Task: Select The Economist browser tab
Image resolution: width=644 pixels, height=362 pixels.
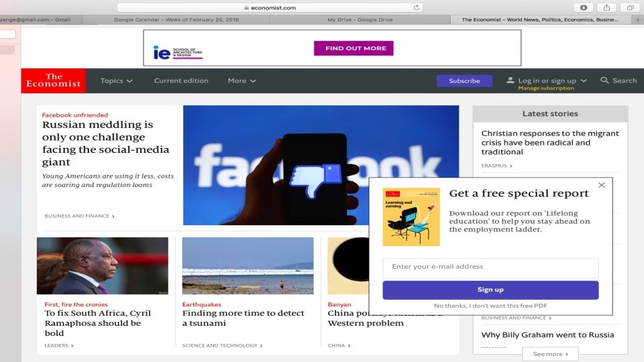Action: pyautogui.click(x=539, y=19)
